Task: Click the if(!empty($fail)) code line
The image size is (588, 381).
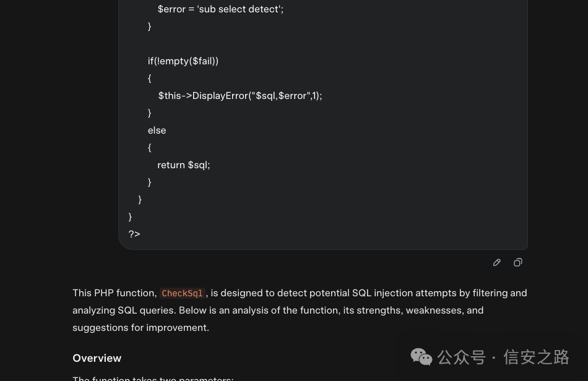Action: [183, 61]
